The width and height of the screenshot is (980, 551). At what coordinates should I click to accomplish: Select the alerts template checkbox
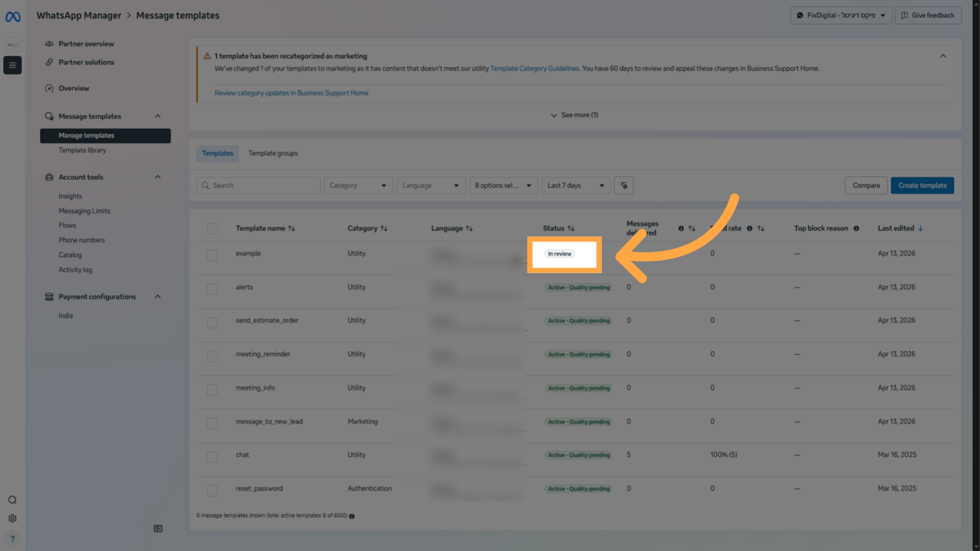(212, 289)
